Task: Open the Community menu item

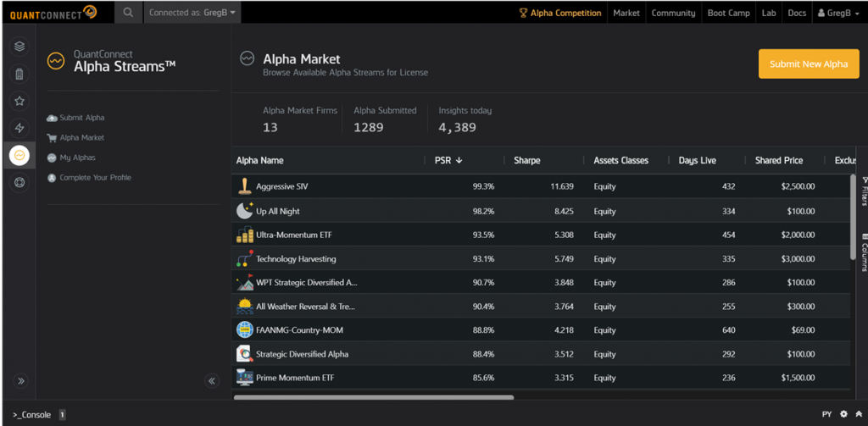Action: click(x=673, y=13)
